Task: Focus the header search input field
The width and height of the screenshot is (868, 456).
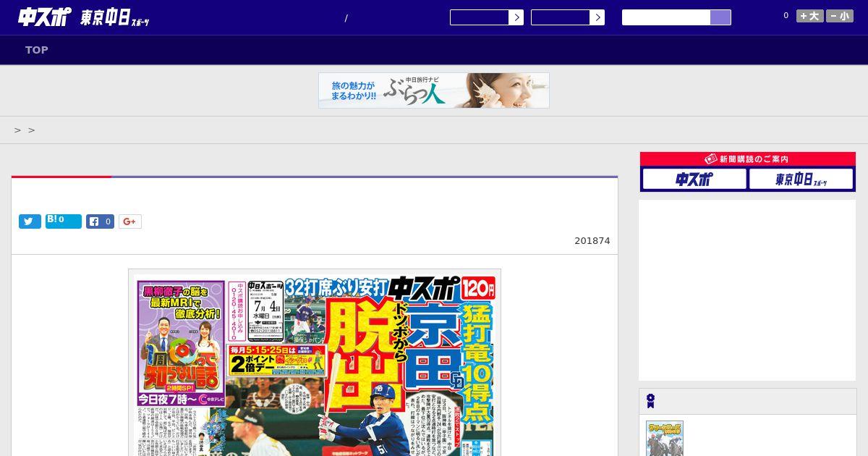Action: [666, 17]
